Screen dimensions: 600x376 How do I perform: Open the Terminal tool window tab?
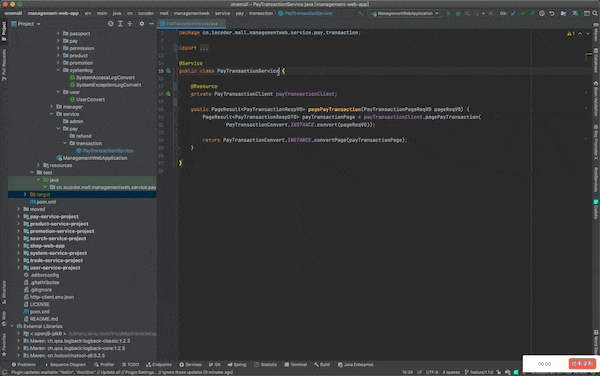[295, 365]
